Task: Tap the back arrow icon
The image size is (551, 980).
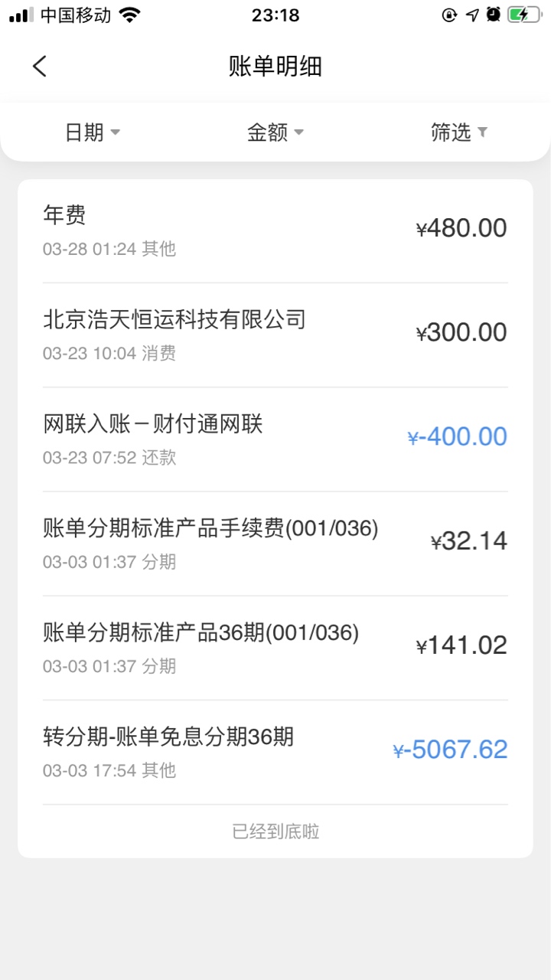Action: (x=40, y=67)
